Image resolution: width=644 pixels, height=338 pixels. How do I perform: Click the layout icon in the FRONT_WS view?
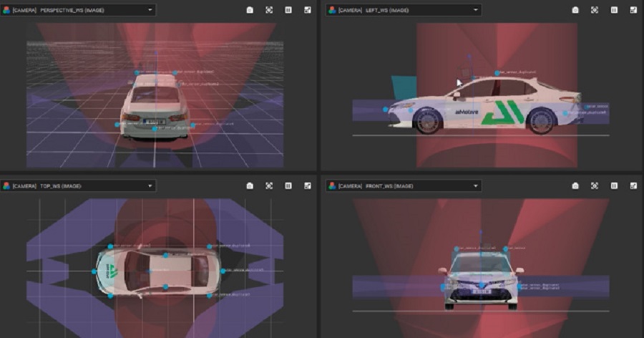633,186
